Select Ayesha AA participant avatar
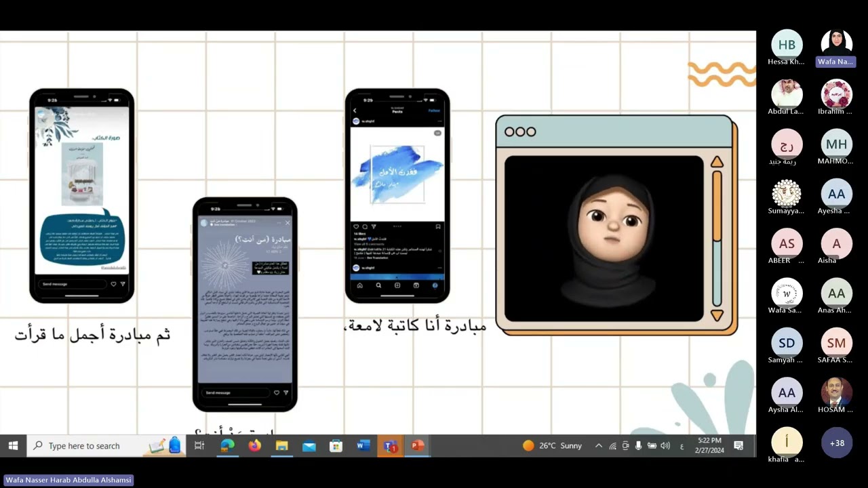 point(836,194)
